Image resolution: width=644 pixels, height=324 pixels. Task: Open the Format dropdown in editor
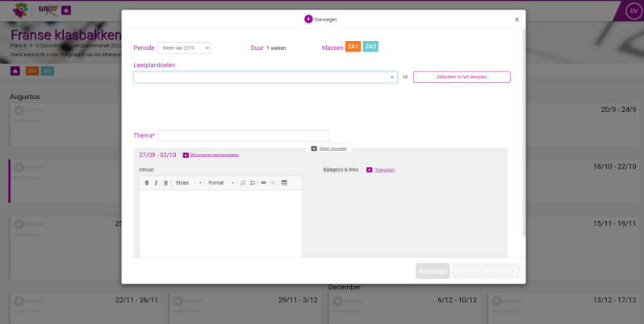pos(221,183)
